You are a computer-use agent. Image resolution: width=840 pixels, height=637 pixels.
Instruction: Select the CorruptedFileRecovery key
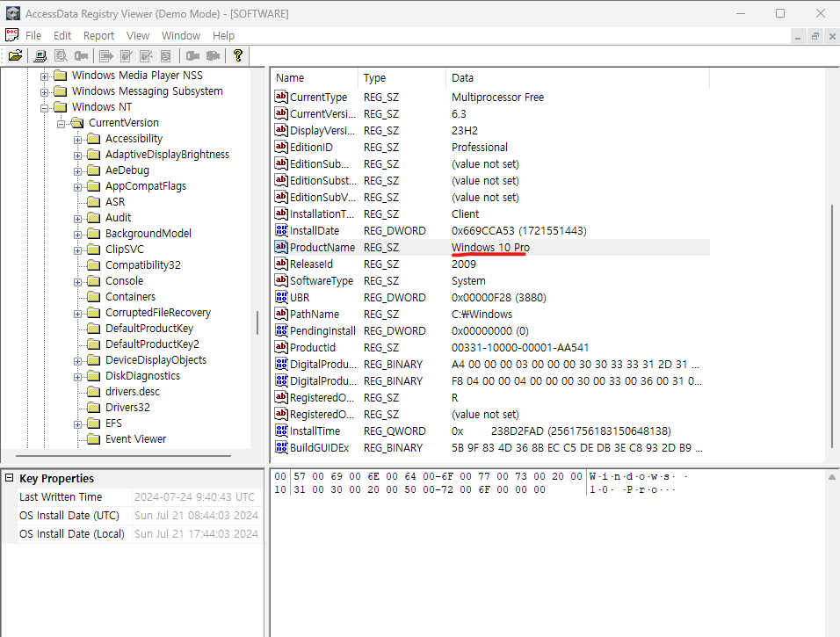[x=158, y=312]
